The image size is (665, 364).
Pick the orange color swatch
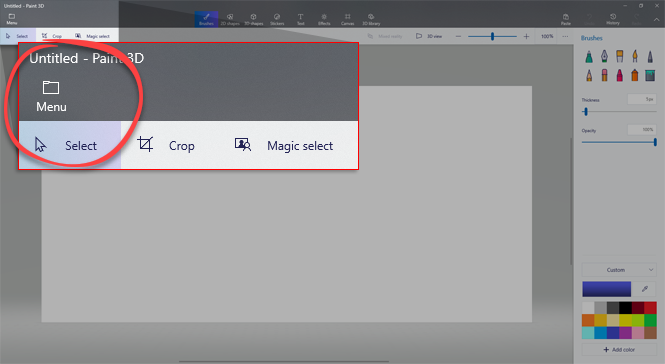(x=588, y=320)
